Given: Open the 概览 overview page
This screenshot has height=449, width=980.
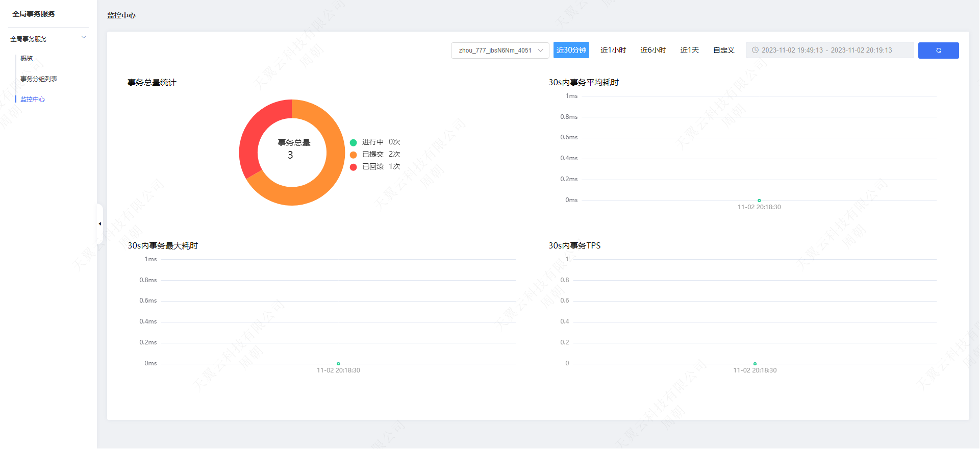Looking at the screenshot, I should (x=27, y=59).
